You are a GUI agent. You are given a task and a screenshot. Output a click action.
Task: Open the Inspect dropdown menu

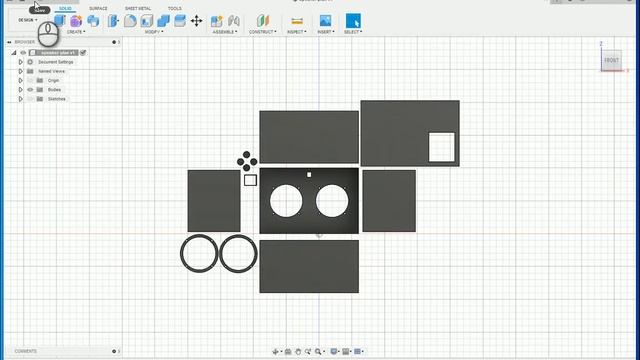pyautogui.click(x=297, y=32)
